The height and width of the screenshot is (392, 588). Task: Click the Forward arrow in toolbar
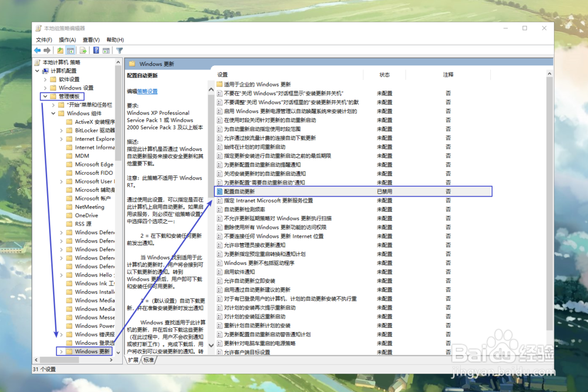(47, 50)
